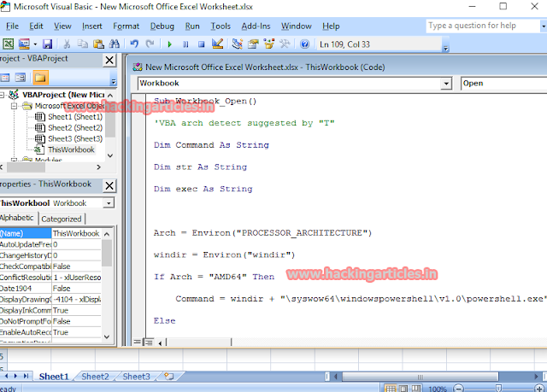Click the Redo arrow icon
547x392 pixels.
point(150,44)
